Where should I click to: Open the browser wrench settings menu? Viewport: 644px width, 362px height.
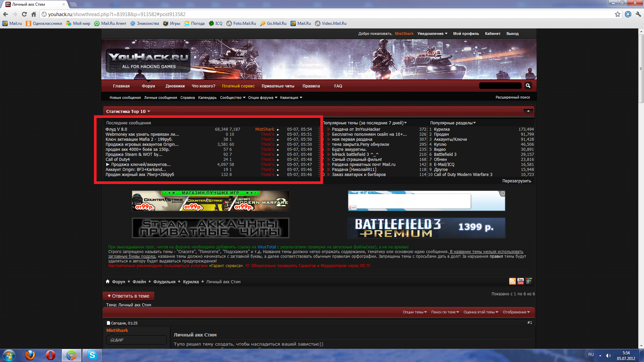pos(638,14)
